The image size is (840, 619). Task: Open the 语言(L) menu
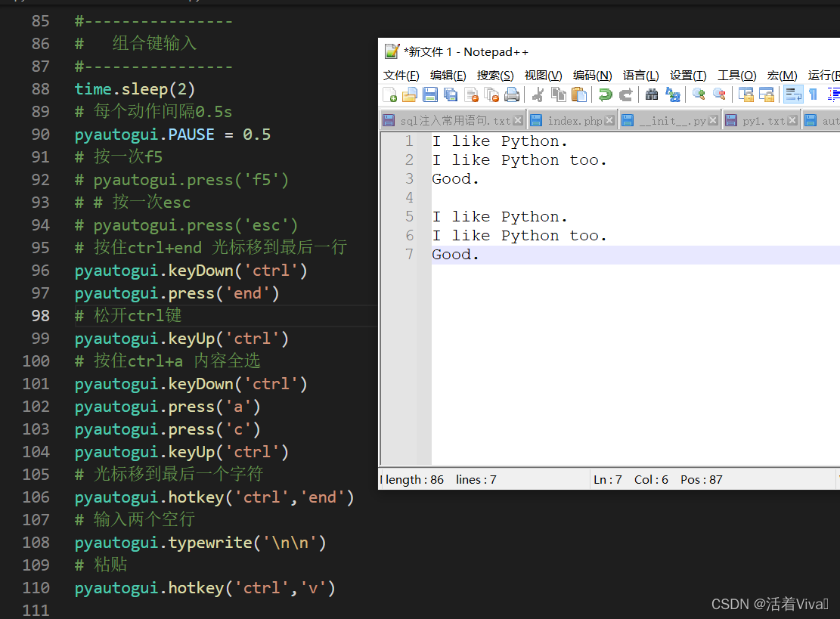point(640,76)
